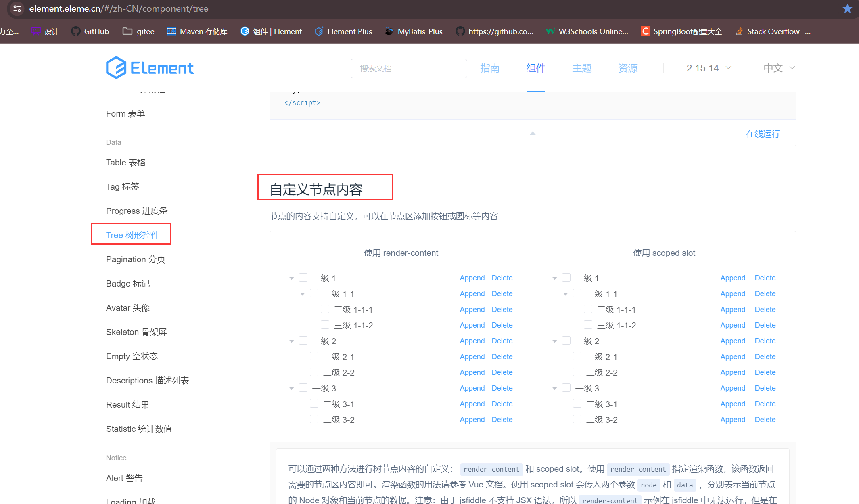The width and height of the screenshot is (859, 504).
Task: Open Badge 标记 in sidebar
Action: pyautogui.click(x=128, y=283)
